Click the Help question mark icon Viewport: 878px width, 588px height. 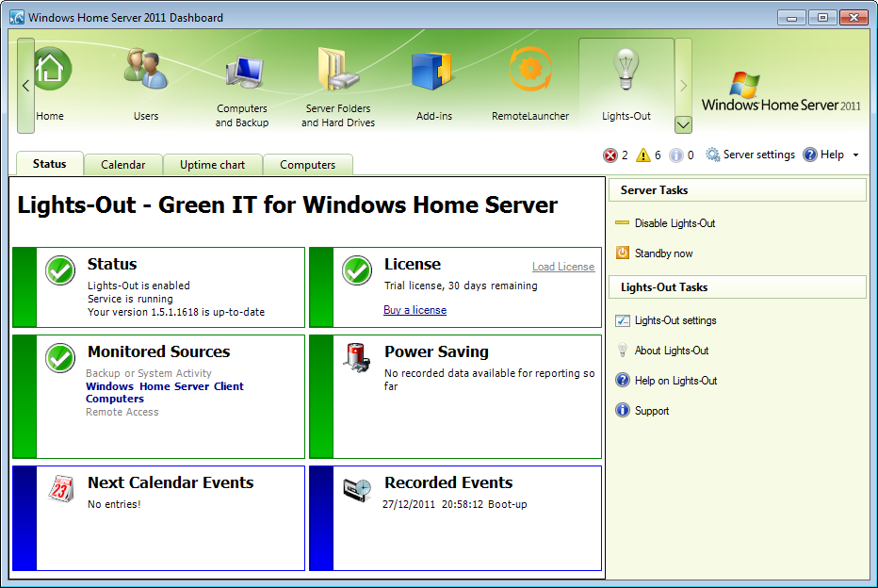[x=809, y=155]
